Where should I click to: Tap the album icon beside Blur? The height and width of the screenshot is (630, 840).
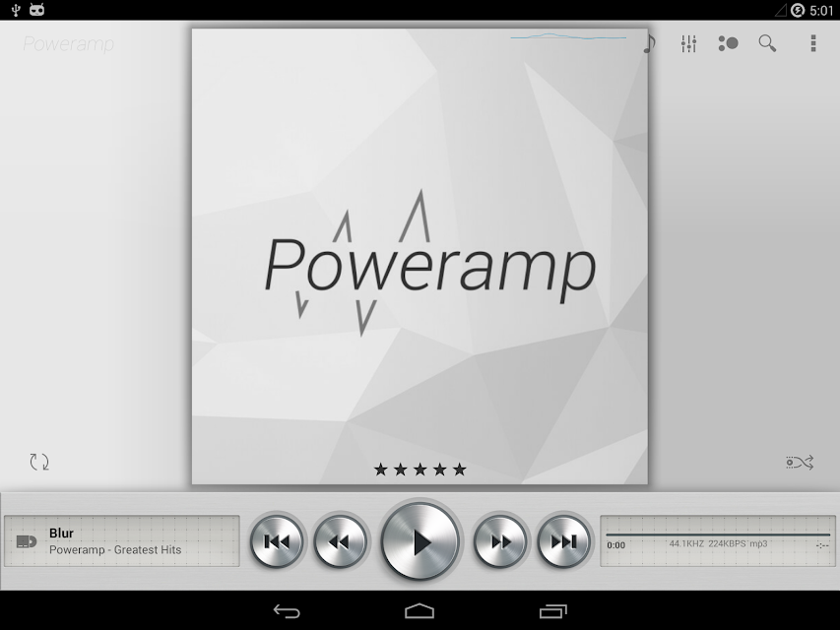click(x=27, y=541)
